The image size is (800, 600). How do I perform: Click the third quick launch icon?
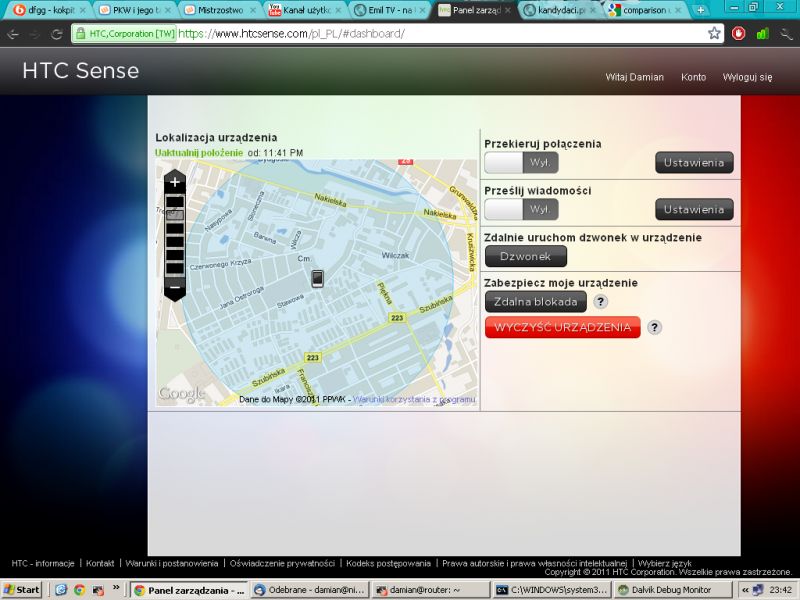[97, 590]
